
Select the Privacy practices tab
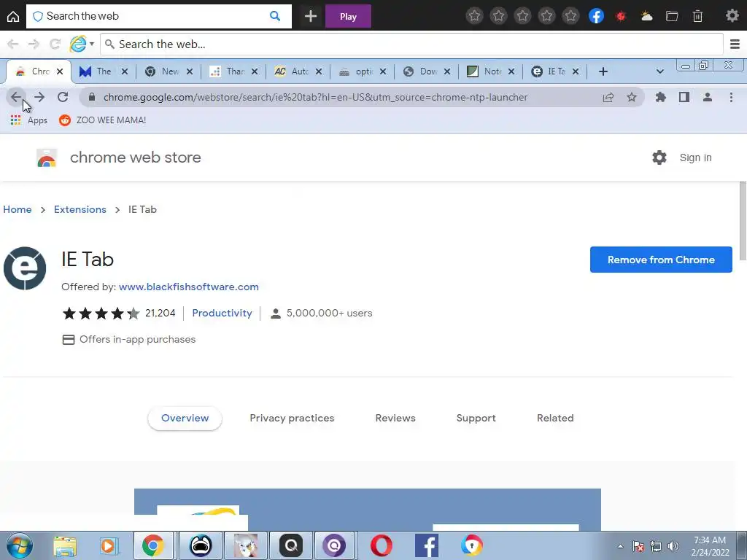coord(292,418)
